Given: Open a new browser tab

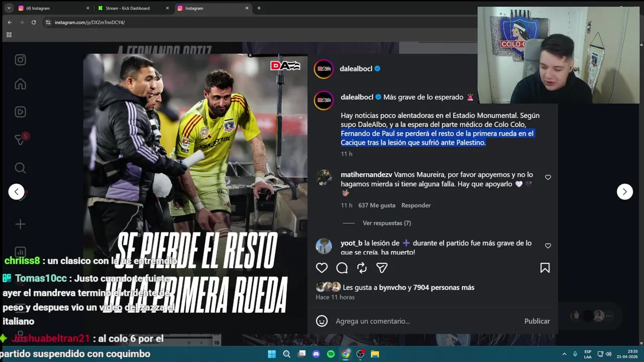Looking at the screenshot, I should [259, 8].
